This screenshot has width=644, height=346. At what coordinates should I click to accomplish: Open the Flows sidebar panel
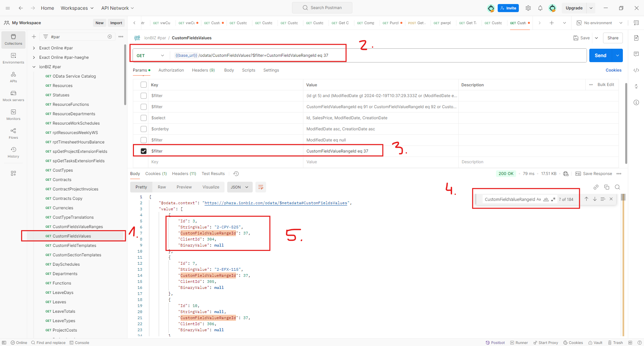(x=13, y=134)
